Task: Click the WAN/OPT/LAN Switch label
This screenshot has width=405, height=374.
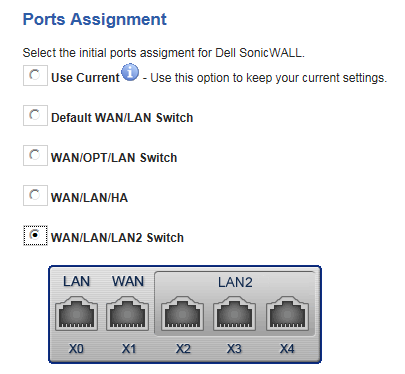Action: tap(114, 158)
